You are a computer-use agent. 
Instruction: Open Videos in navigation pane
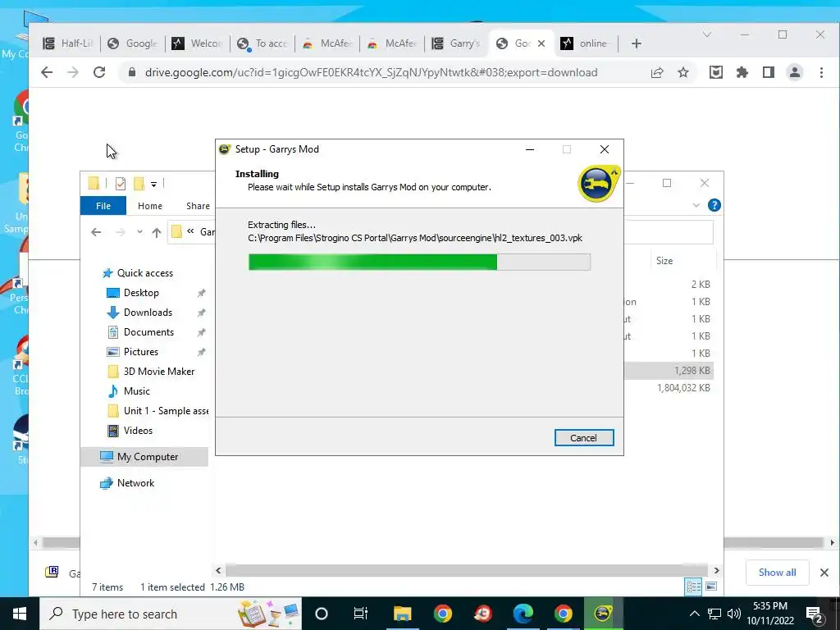(x=130, y=431)
